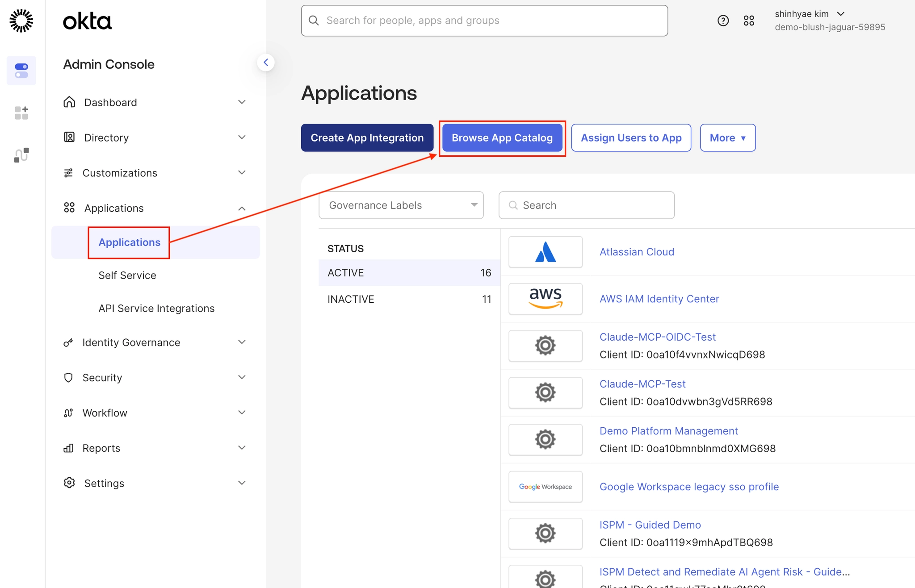Expand the Dashboard menu chevron
Viewport: 915px width, 588px height.
(x=242, y=102)
